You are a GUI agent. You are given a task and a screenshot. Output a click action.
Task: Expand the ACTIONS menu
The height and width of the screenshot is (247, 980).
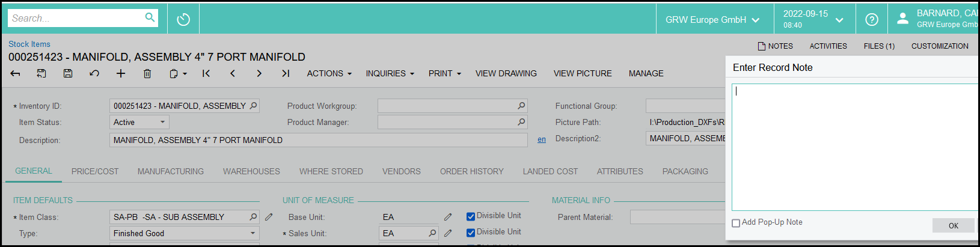pos(329,73)
